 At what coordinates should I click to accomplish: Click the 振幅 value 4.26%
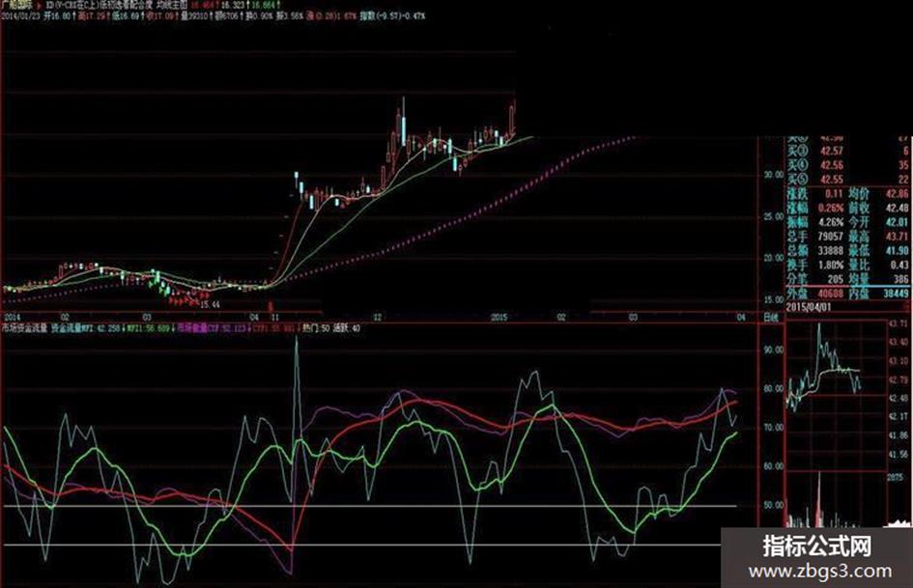point(831,222)
